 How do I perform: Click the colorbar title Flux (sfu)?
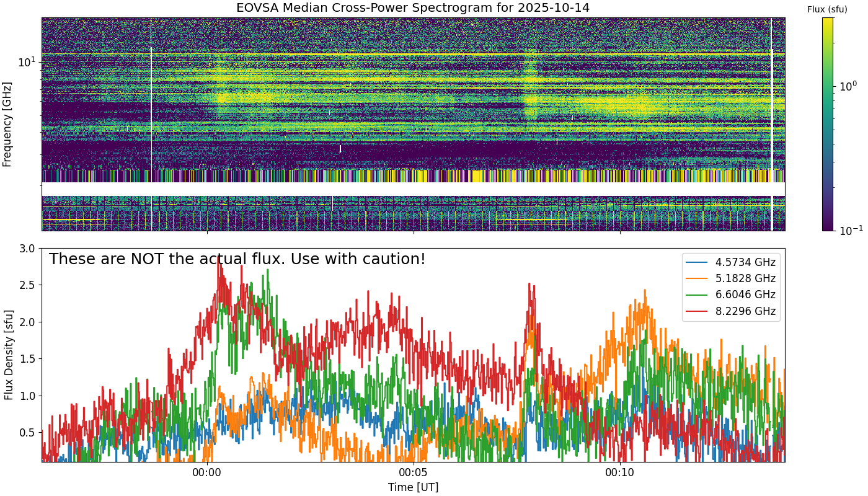point(828,9)
